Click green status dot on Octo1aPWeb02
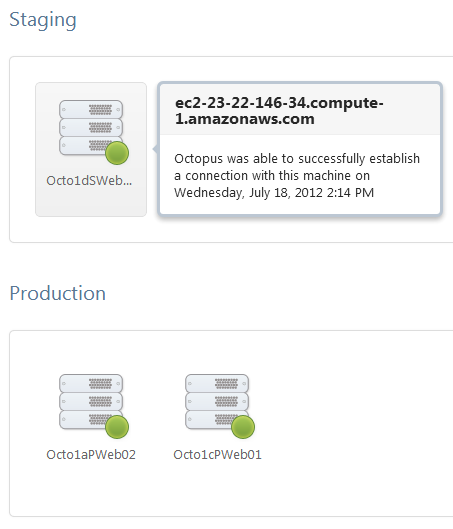 pyautogui.click(x=117, y=427)
